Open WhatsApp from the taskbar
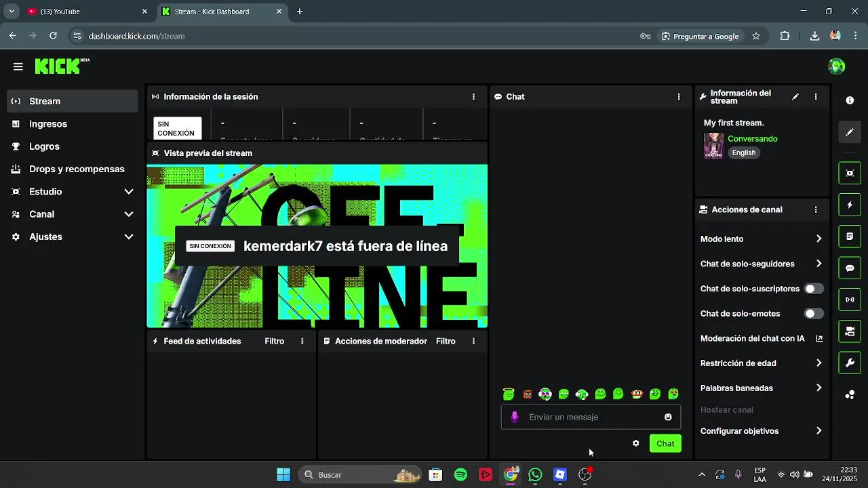 (x=535, y=475)
